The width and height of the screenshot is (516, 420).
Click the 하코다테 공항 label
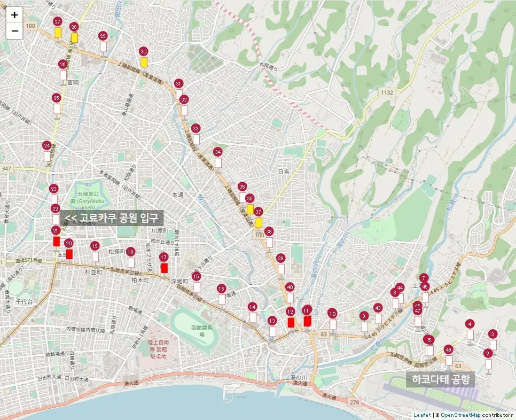pyautogui.click(x=440, y=380)
